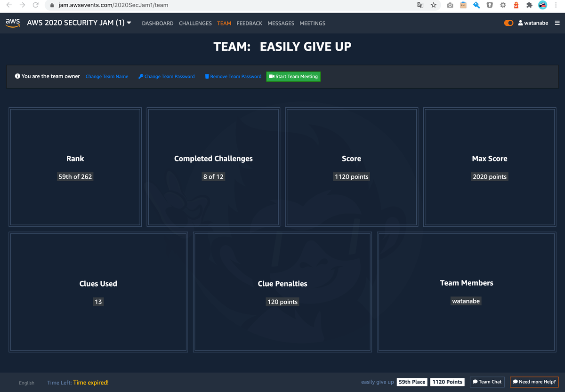Open the Dashboard tab
Image resolution: width=565 pixels, height=392 pixels.
click(158, 23)
